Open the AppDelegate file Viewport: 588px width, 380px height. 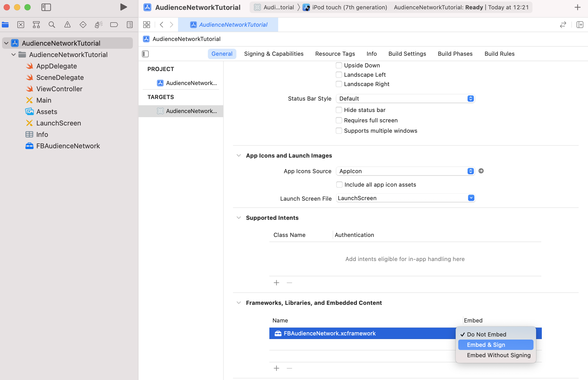click(x=57, y=66)
